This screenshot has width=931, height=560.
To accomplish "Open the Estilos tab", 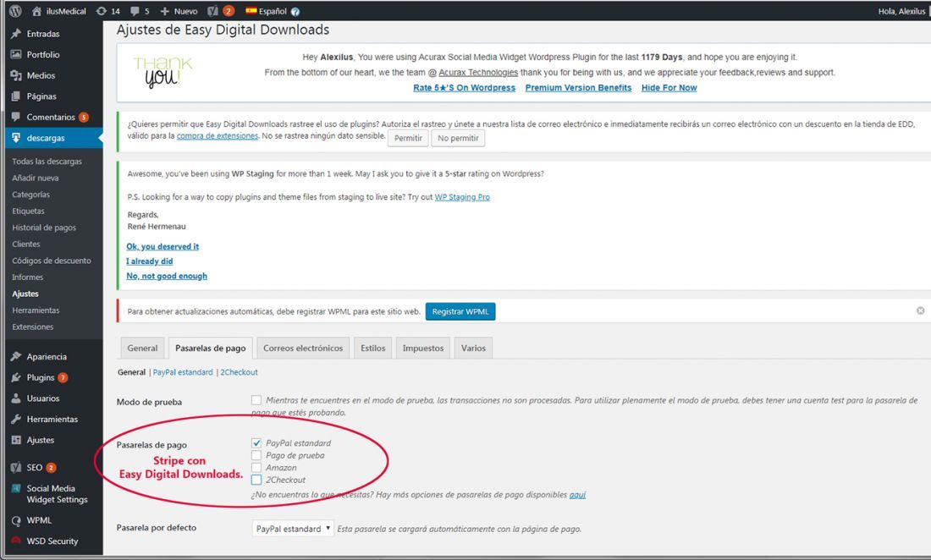I will 373,349.
